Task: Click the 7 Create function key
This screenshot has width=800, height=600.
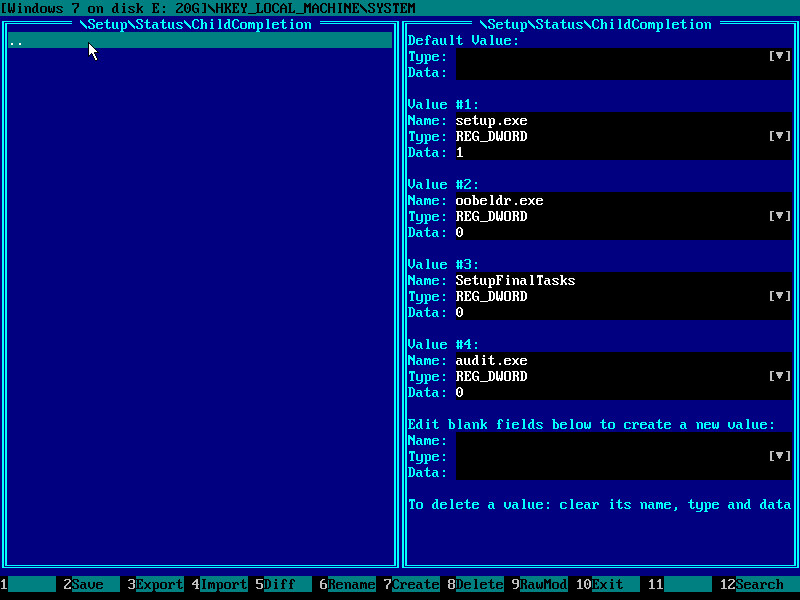Action: click(412, 584)
